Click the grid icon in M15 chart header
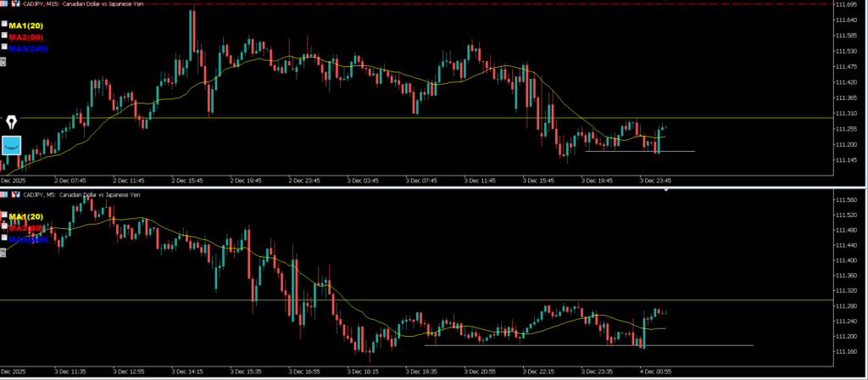 [x=5, y=4]
